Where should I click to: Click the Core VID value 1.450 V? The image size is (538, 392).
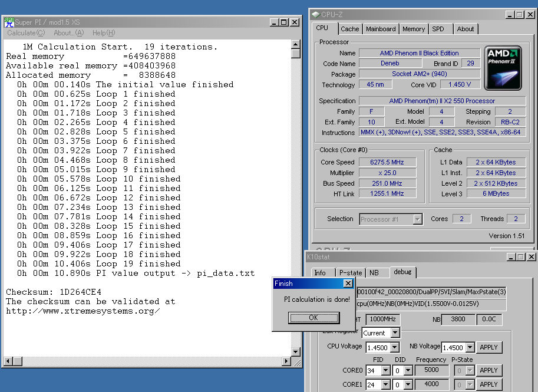[x=460, y=84]
